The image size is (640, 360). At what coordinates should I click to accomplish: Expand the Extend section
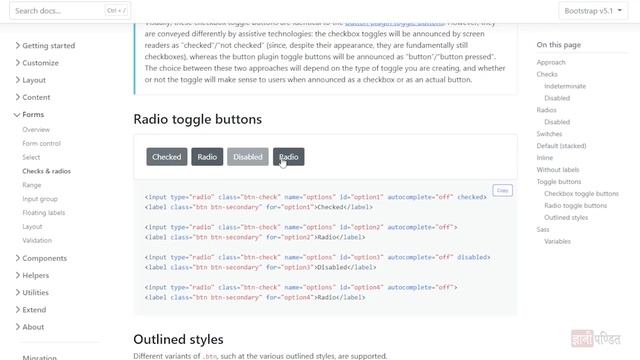click(x=31, y=310)
